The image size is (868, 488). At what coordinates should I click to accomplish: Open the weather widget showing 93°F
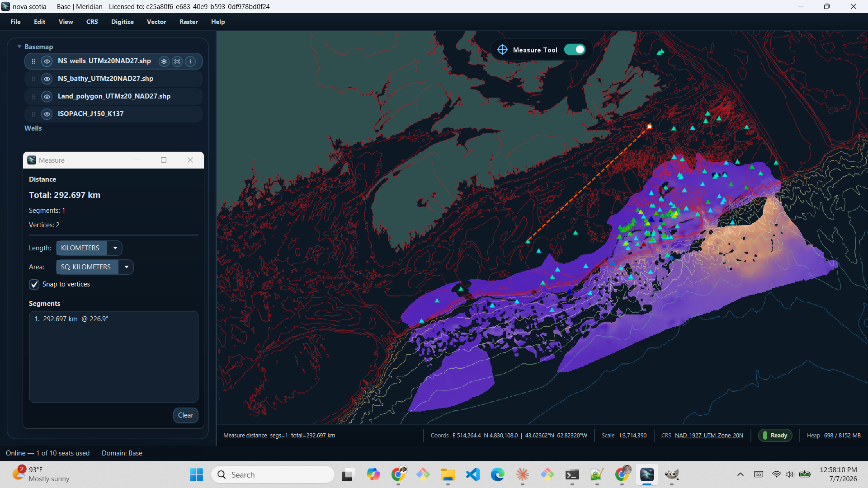pos(41,474)
